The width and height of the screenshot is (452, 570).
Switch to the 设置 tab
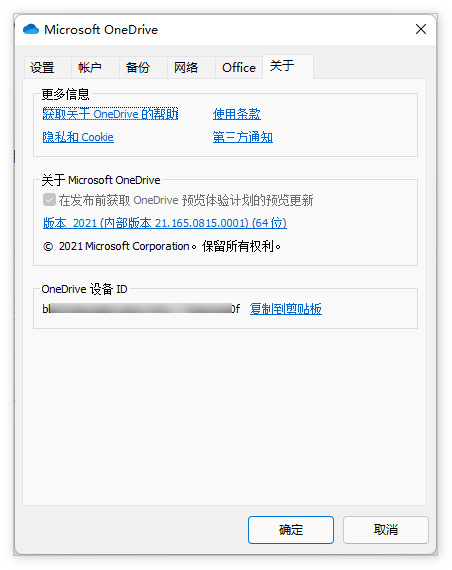47,67
